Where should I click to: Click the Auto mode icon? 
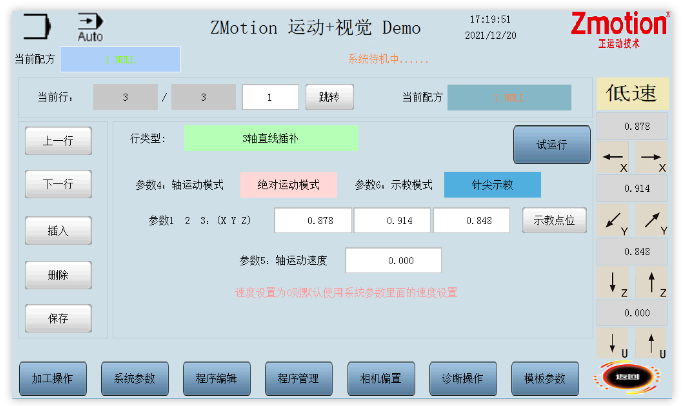90,27
